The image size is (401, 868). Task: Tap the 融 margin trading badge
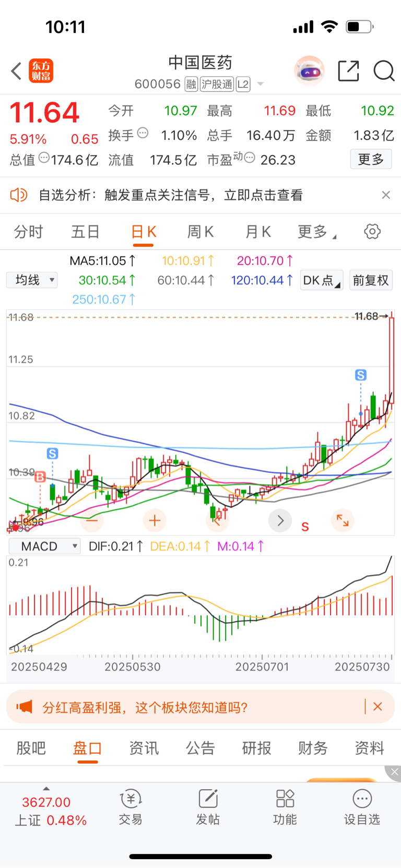[x=192, y=84]
